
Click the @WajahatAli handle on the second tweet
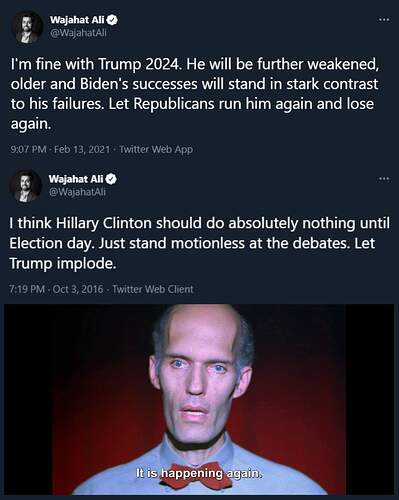tap(77, 192)
